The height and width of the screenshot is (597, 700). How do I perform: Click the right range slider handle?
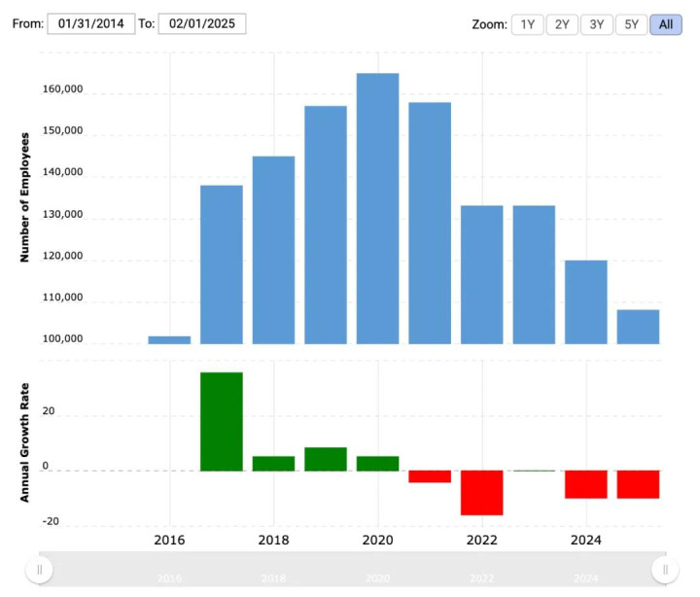tap(665, 570)
